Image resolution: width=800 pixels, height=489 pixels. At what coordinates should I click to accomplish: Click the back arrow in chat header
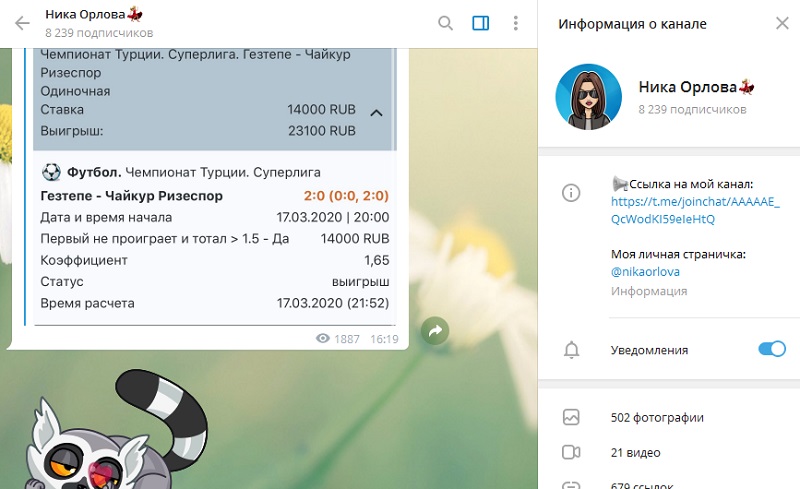coord(22,23)
